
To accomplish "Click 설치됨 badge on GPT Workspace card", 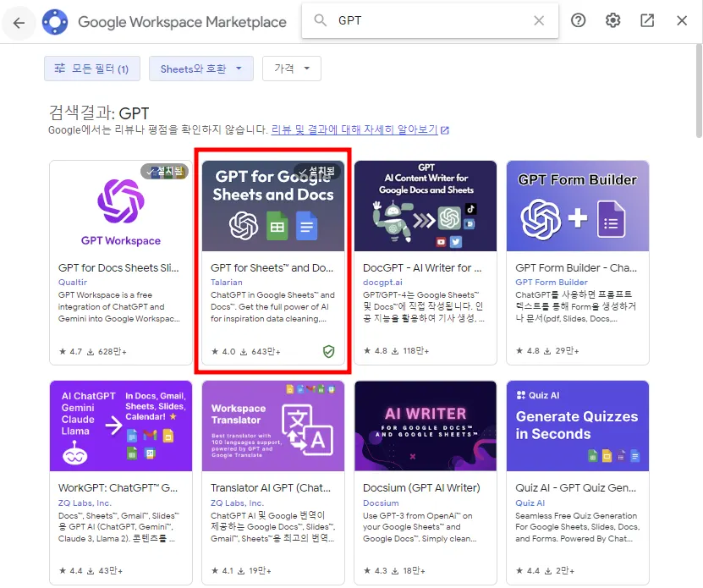I will click(165, 171).
